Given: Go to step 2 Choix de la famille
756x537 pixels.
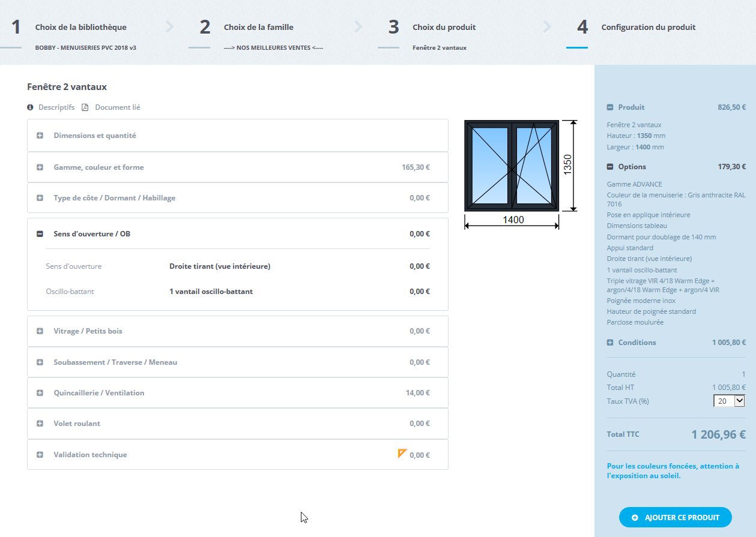Looking at the screenshot, I should [x=258, y=27].
